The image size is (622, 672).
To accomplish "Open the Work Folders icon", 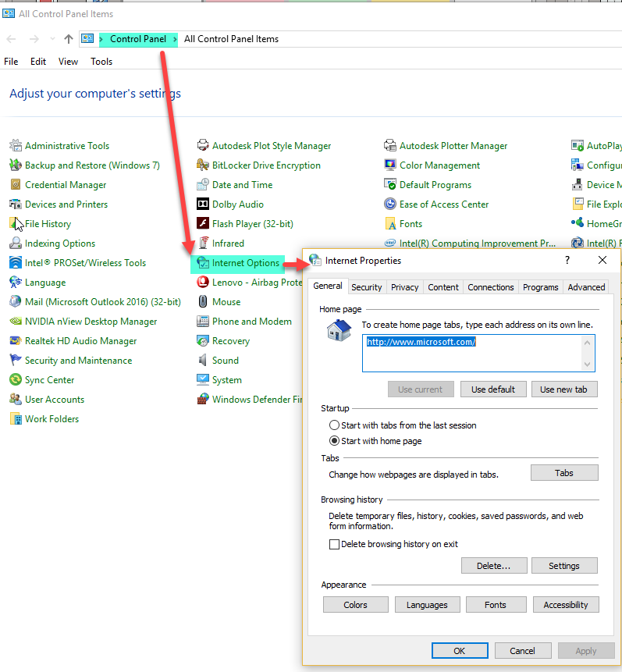I will 16,418.
